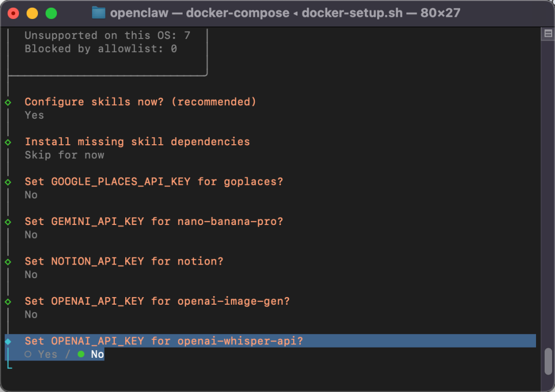The image size is (555, 392).
Task: Click the diamond icon for 'Install missing skill dependencies'
Action: [x=8, y=142]
